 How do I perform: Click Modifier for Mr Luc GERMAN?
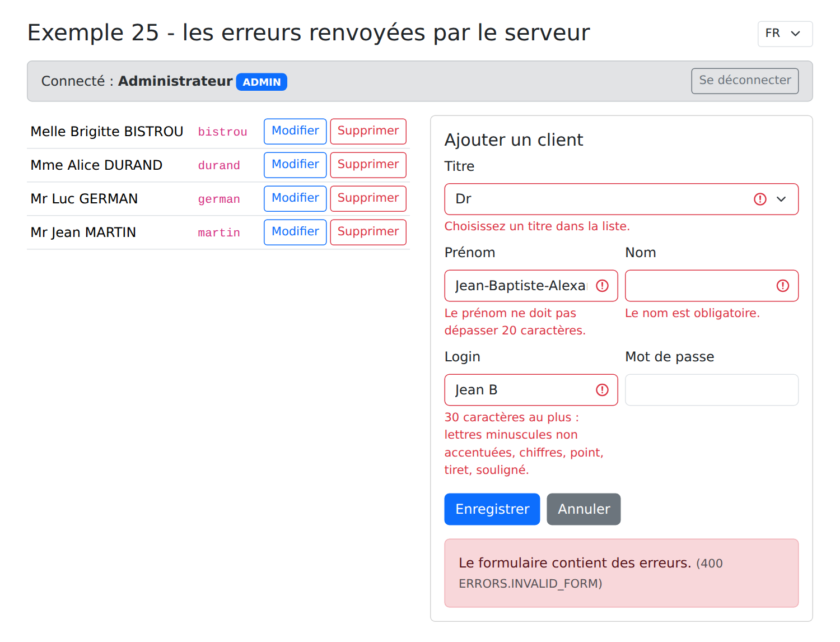295,198
